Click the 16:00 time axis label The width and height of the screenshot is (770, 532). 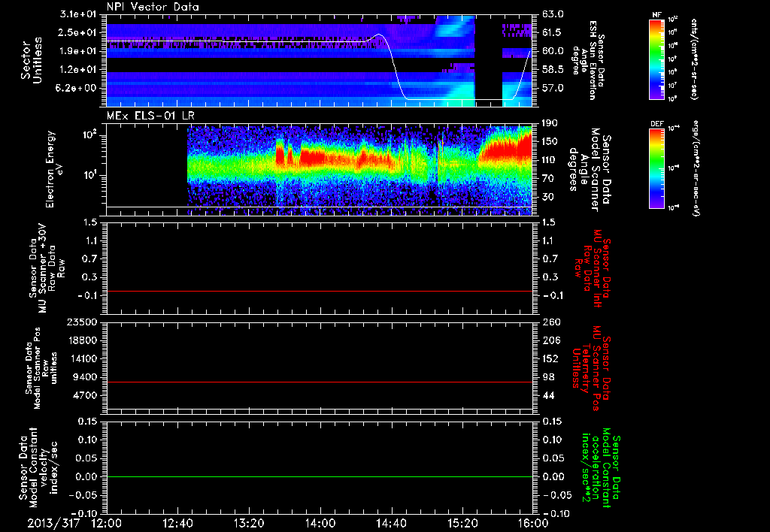coord(534,523)
